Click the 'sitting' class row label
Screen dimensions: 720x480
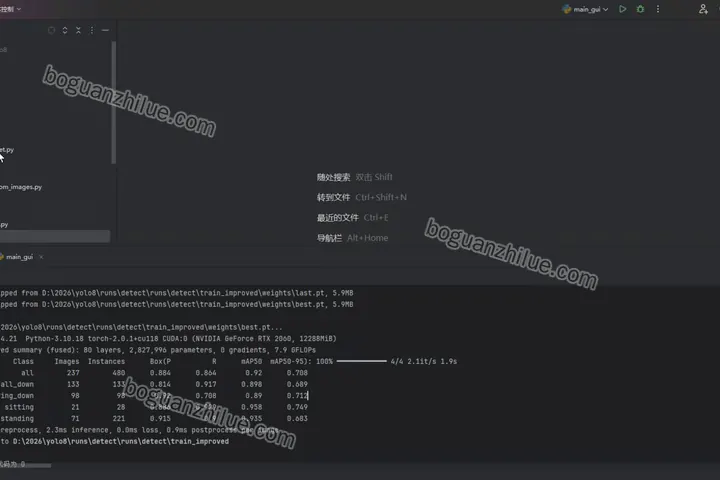(19, 407)
